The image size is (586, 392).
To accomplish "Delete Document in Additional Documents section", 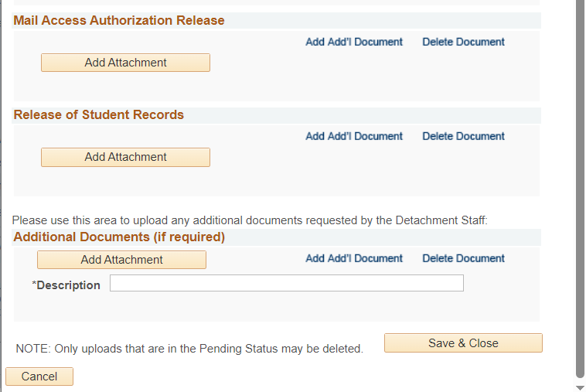I will [x=463, y=258].
